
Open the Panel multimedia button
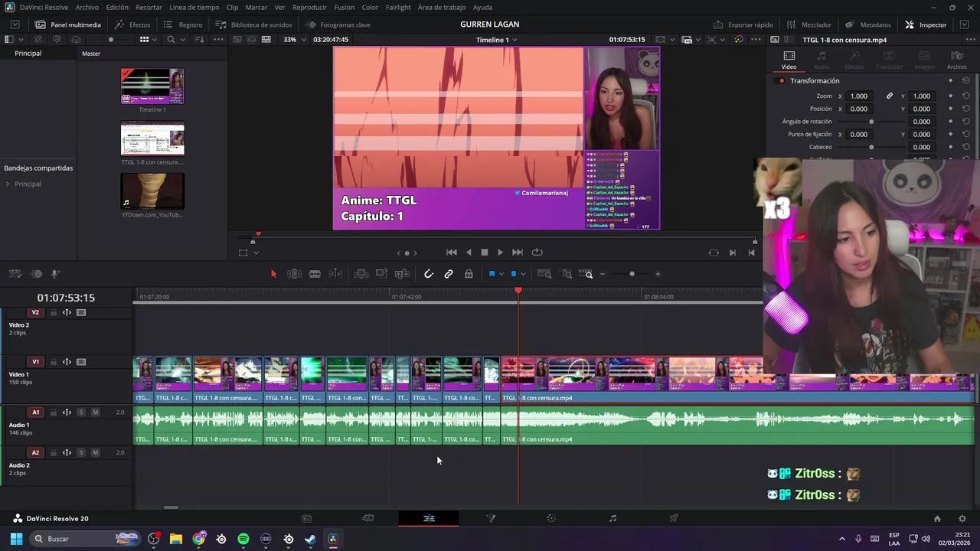pyautogui.click(x=68, y=24)
